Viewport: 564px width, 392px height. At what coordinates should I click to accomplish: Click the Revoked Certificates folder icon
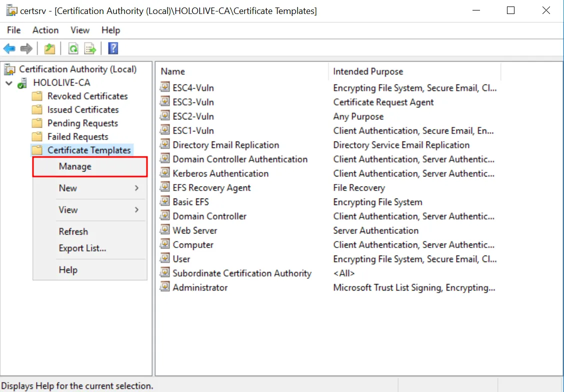(37, 96)
